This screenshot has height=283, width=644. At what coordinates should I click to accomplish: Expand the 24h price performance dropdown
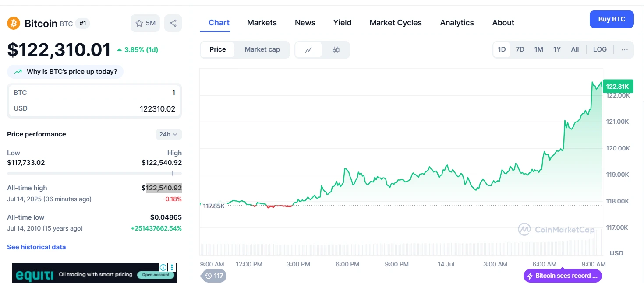[x=169, y=134]
